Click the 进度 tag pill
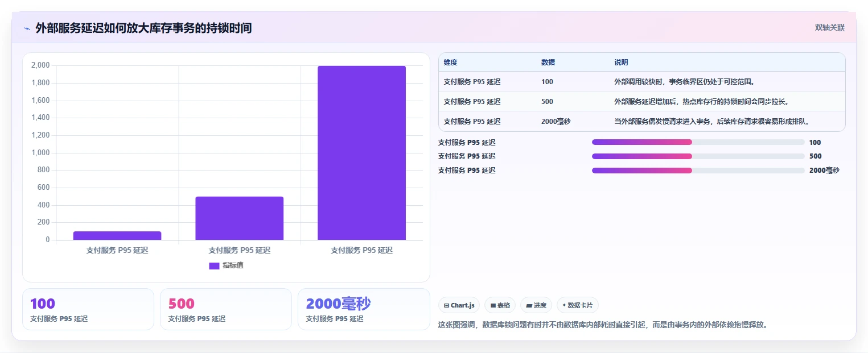The height and width of the screenshot is (353, 868). pos(536,305)
